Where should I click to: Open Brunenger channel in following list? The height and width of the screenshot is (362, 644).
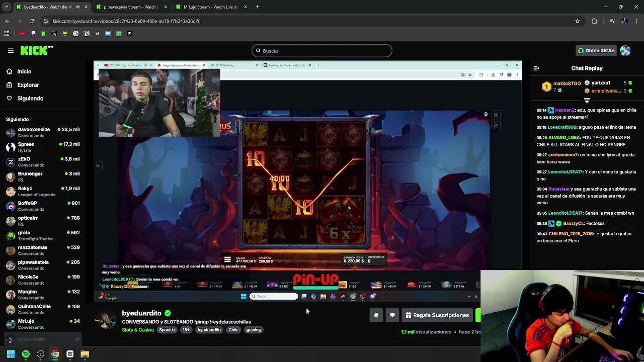[x=43, y=176]
